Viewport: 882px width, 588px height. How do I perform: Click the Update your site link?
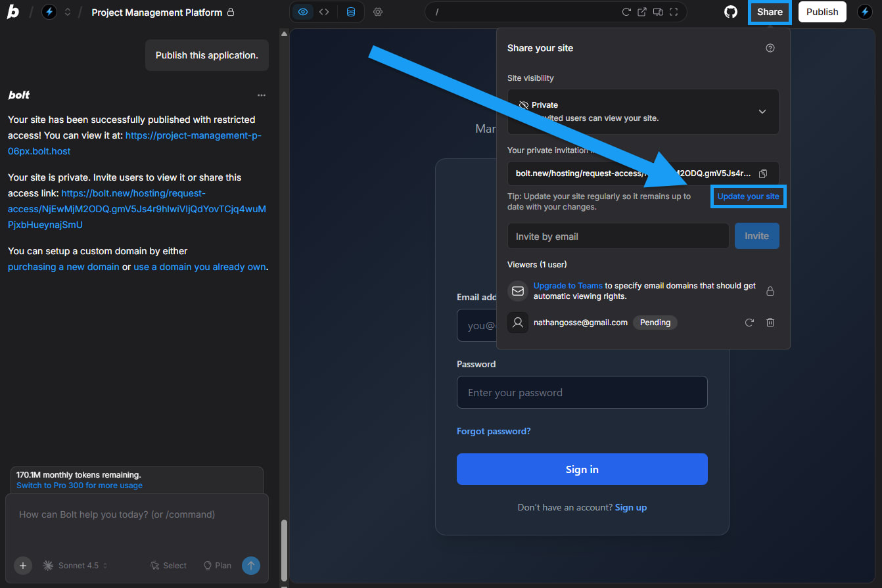point(749,196)
